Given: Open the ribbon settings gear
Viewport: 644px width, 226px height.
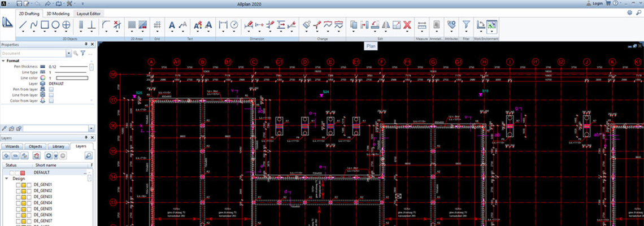Looking at the screenshot, I should (x=630, y=13).
